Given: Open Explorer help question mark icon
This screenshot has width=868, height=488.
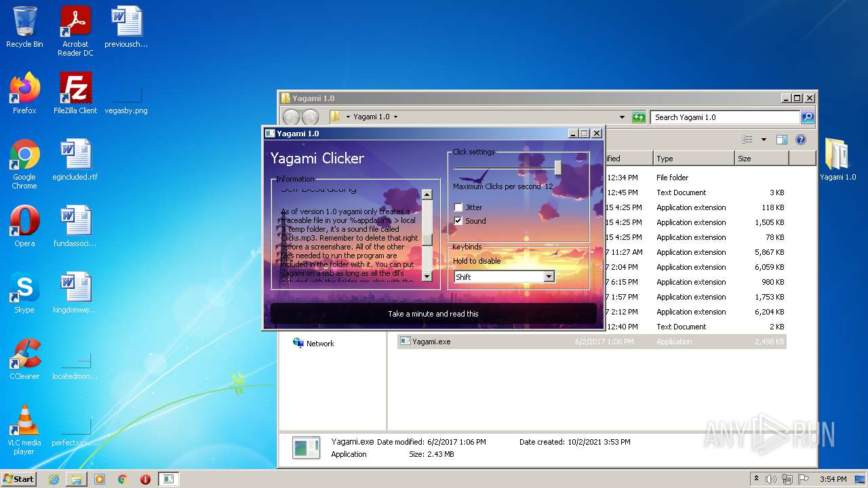Looking at the screenshot, I should pyautogui.click(x=800, y=140).
